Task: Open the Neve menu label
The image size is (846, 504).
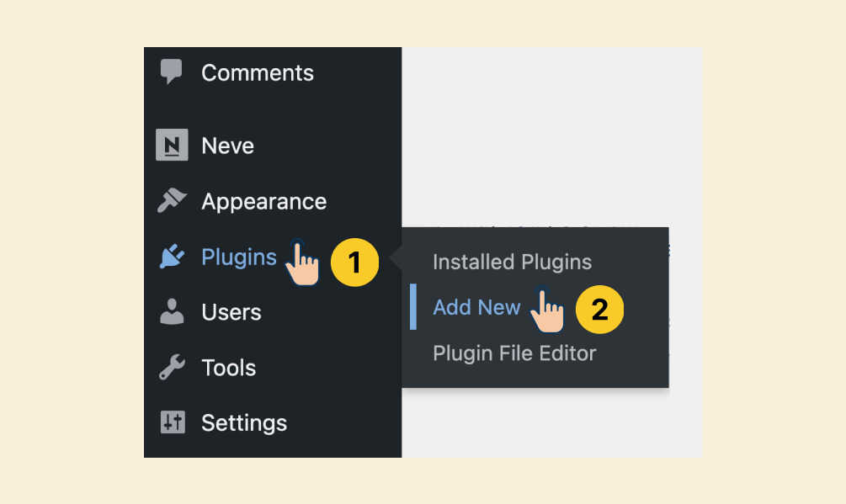Action: tap(227, 146)
